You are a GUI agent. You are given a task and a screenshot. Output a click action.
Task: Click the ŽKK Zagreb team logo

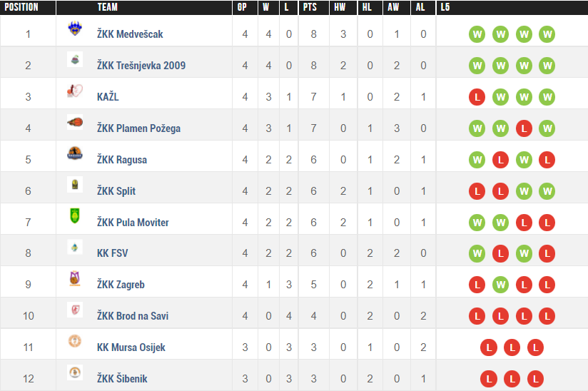tap(75, 279)
